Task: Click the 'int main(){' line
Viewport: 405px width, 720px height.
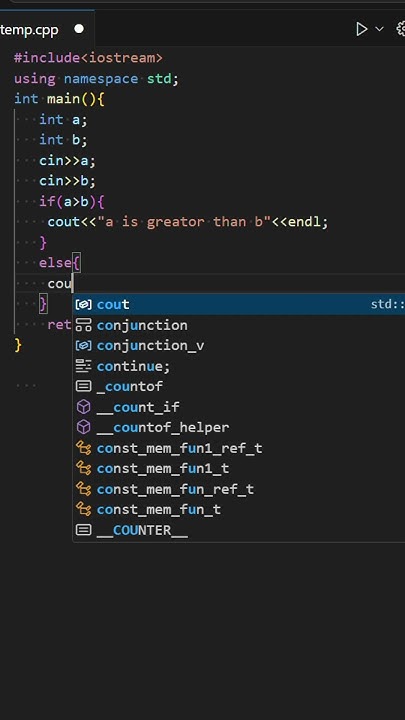Action: (x=59, y=99)
